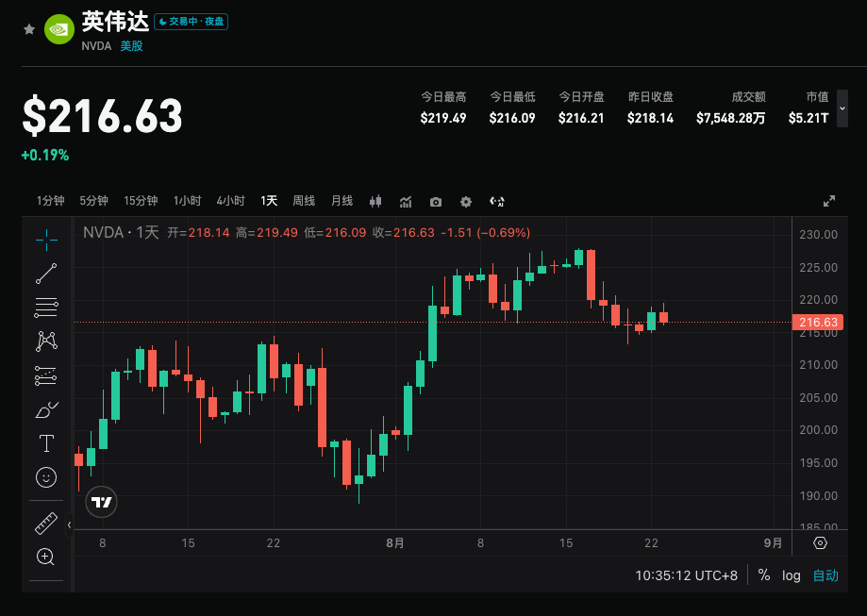Image resolution: width=867 pixels, height=616 pixels.
Task: Toggle log scale mode
Action: pos(792,575)
